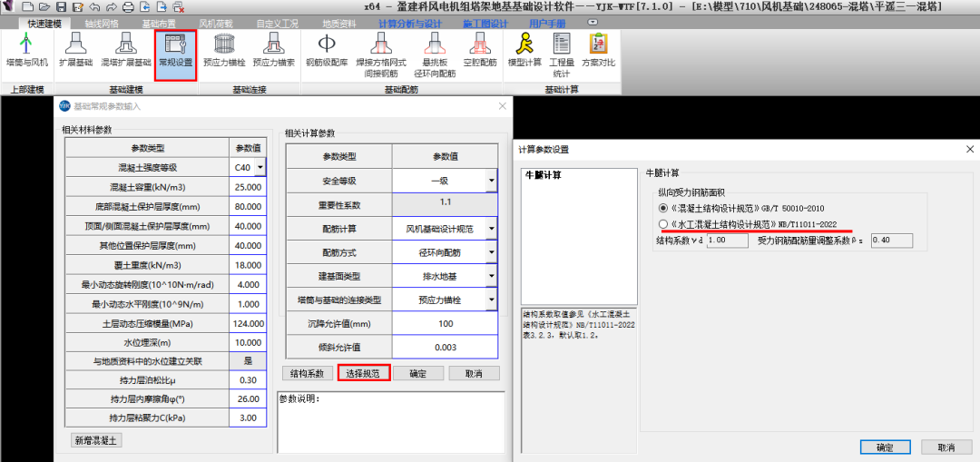Image resolution: width=980 pixels, height=462 pixels.
Task: Cancel 基础常规参数输入 dialog with 取消
Action: click(475, 373)
